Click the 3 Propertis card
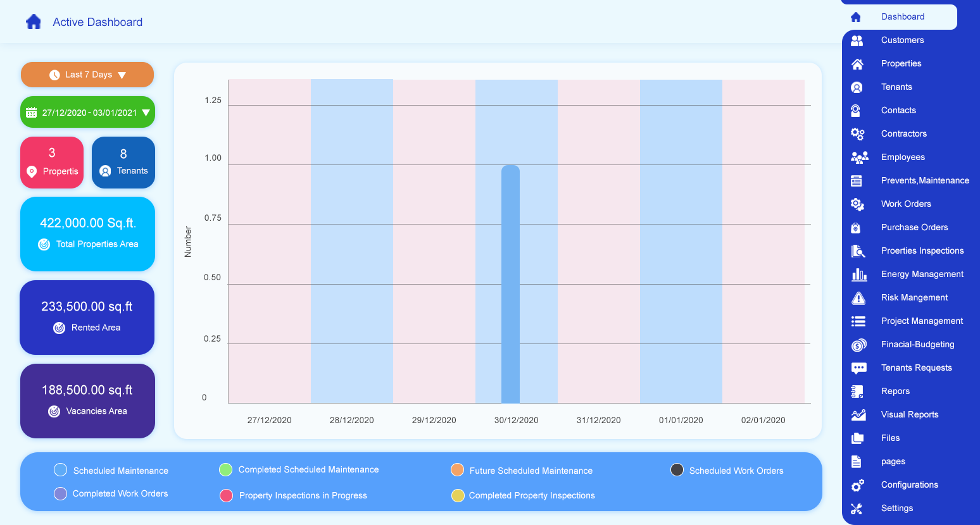The width and height of the screenshot is (980, 525). click(x=52, y=163)
